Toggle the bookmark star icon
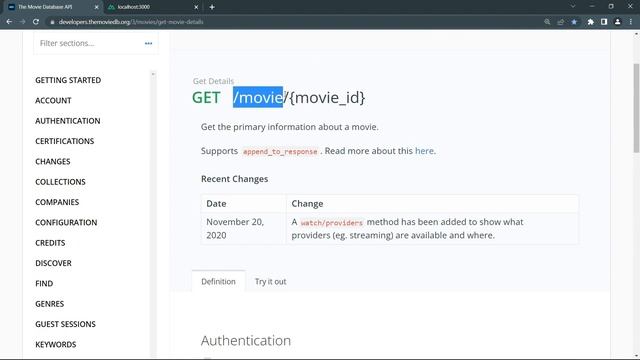The width and height of the screenshot is (640, 360). [574, 22]
